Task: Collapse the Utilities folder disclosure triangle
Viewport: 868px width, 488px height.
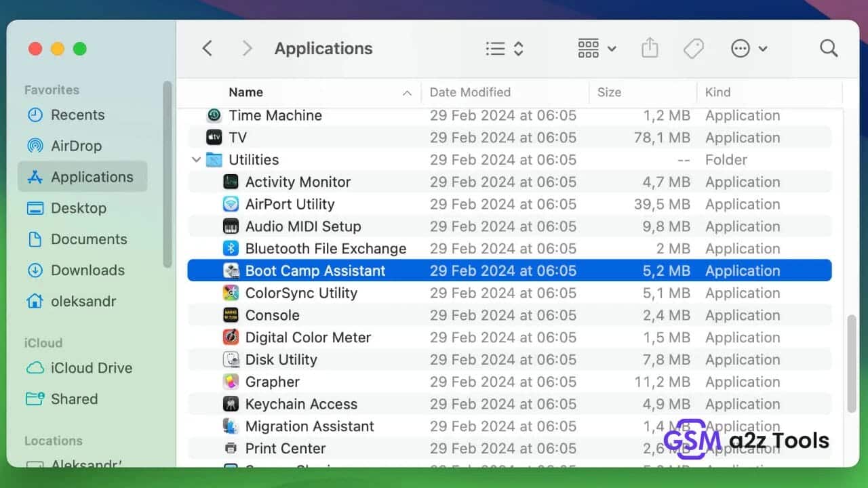Action: 196,159
